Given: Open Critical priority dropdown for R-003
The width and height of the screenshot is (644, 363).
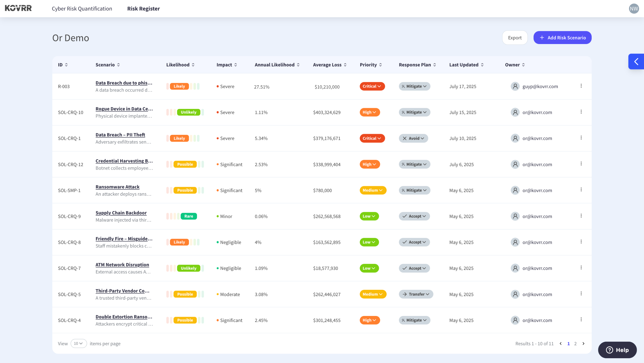Looking at the screenshot, I should tap(372, 86).
